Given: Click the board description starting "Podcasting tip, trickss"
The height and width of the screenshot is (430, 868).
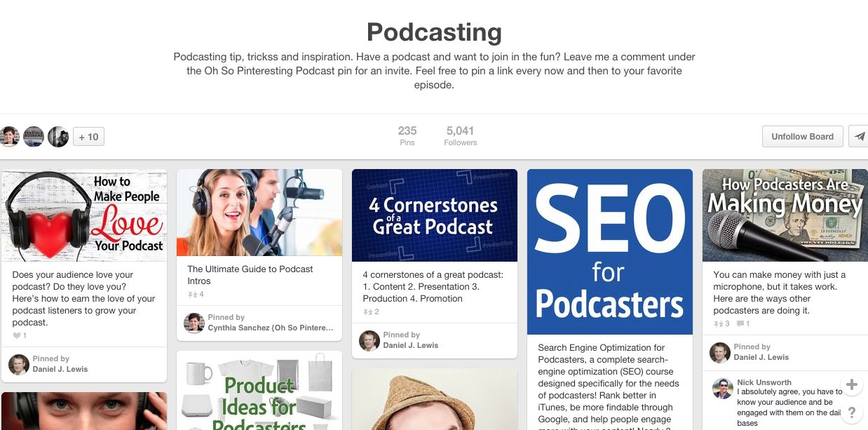Looking at the screenshot, I should (x=434, y=71).
